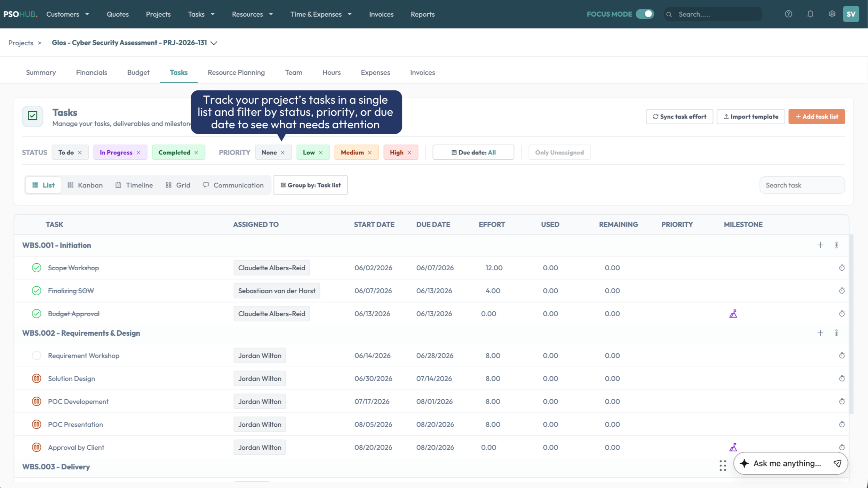Viewport: 868px width, 488px height.
Task: Mark Requirement Workshop task as complete
Action: 36,355
